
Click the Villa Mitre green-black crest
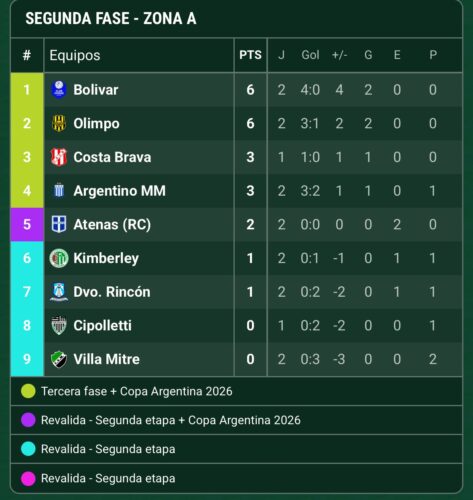59,359
